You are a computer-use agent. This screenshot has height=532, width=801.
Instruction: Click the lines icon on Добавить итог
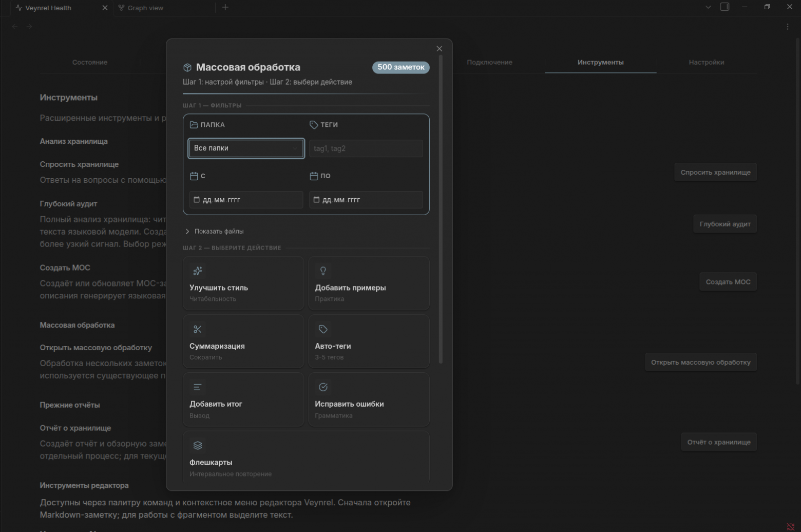pos(198,387)
